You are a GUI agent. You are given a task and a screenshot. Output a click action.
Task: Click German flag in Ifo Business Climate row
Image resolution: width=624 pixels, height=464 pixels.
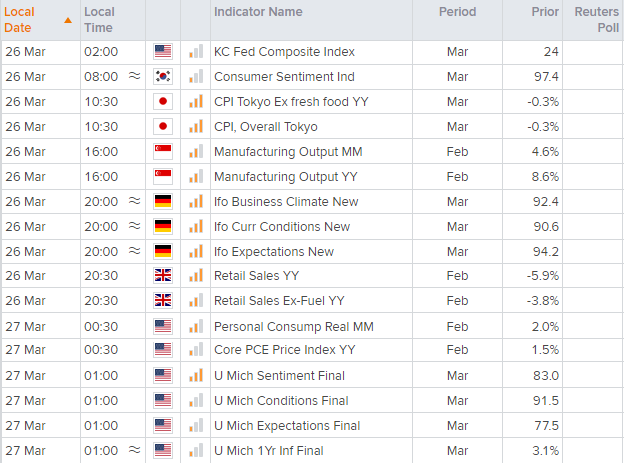[163, 202]
